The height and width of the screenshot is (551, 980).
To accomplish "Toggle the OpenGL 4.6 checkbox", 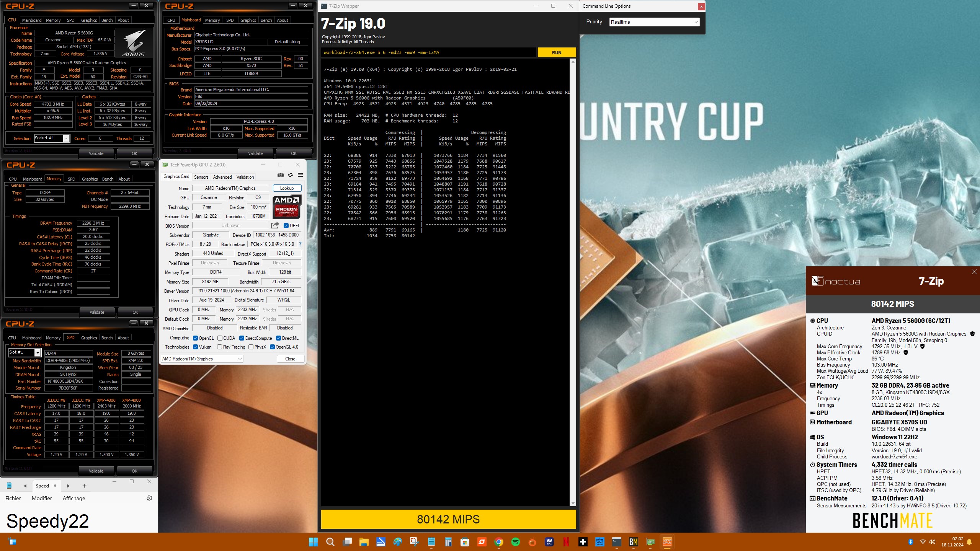I will coord(272,347).
